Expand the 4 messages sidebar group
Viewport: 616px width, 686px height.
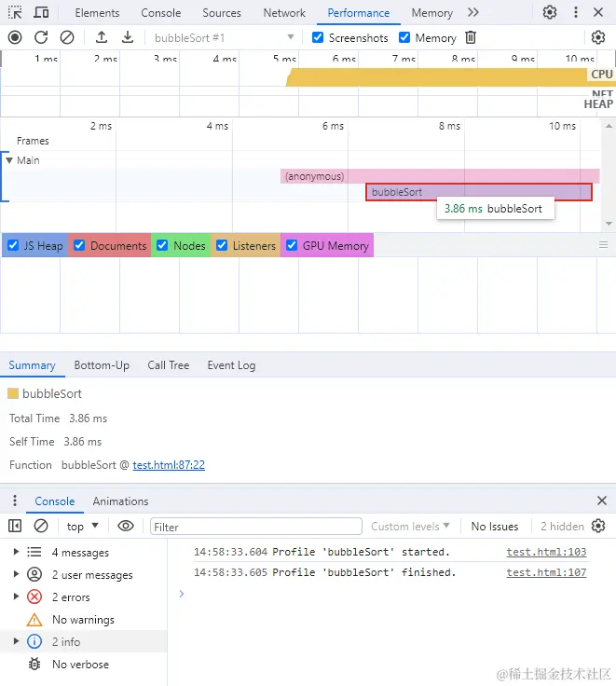tap(16, 552)
